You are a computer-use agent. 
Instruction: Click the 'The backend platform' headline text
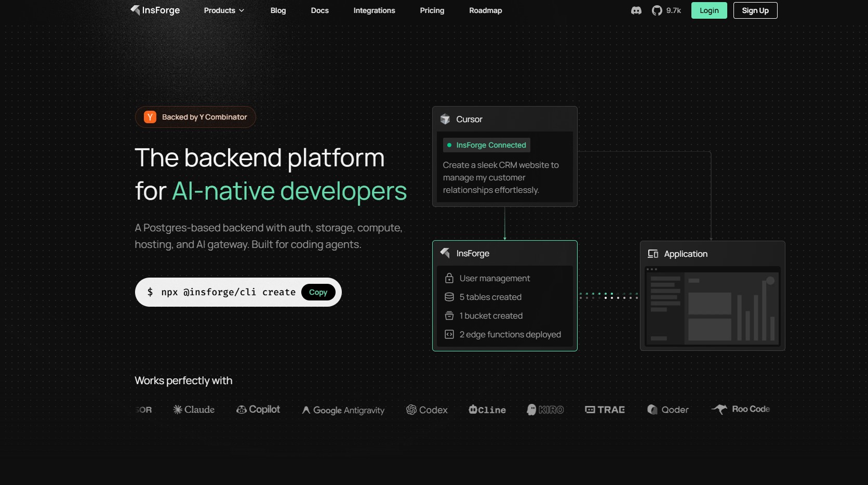click(x=260, y=158)
